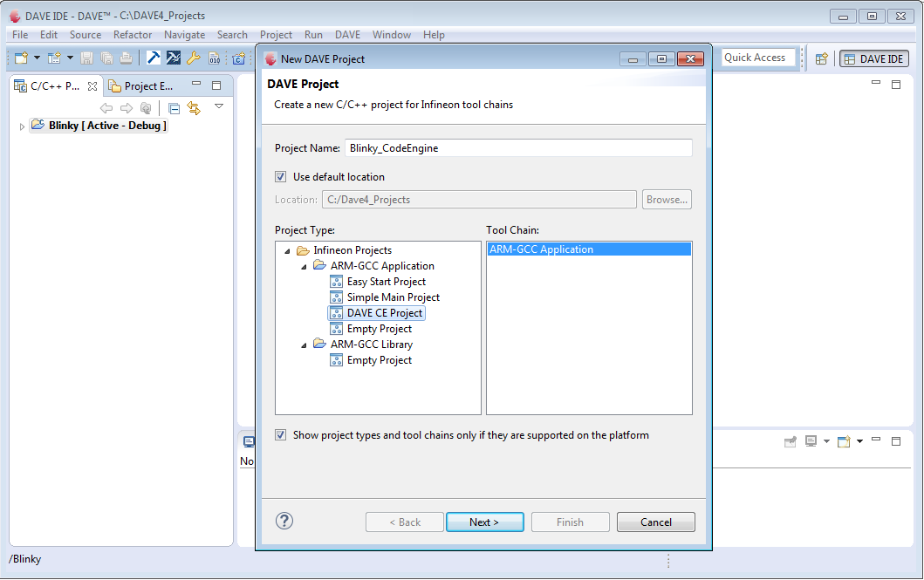Viewport: 924px width, 580px height.
Task: Click the Save All icon in toolbar
Action: tap(106, 58)
